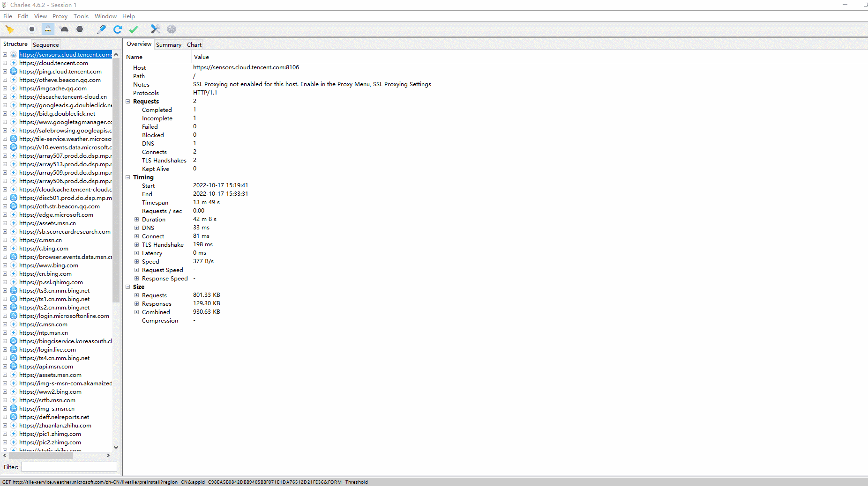868x486 pixels.
Task: Open the Edit menu
Action: [23, 16]
